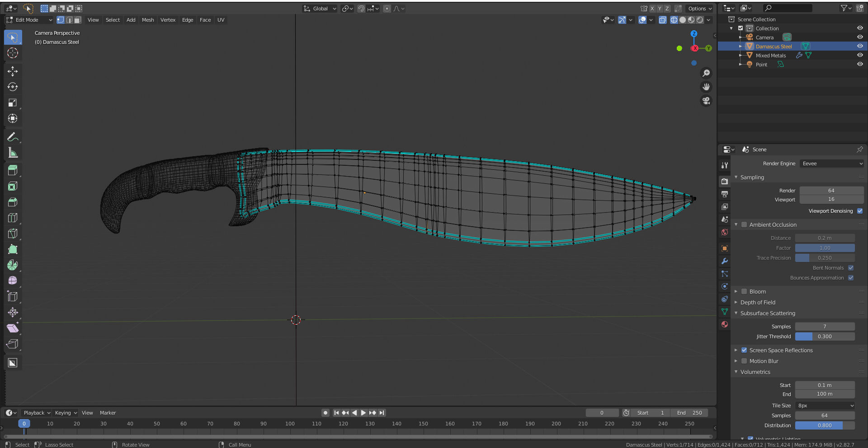Open the Render Engine Eevee dropdown
Image resolution: width=868 pixels, height=448 pixels.
[x=832, y=163]
